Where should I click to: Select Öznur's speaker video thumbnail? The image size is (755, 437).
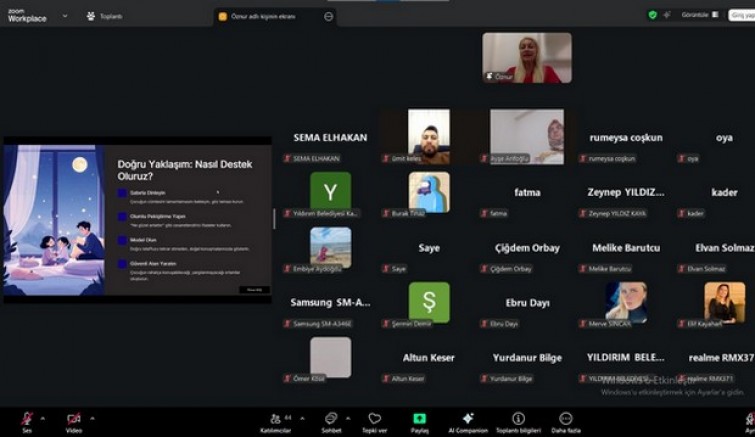(527, 57)
